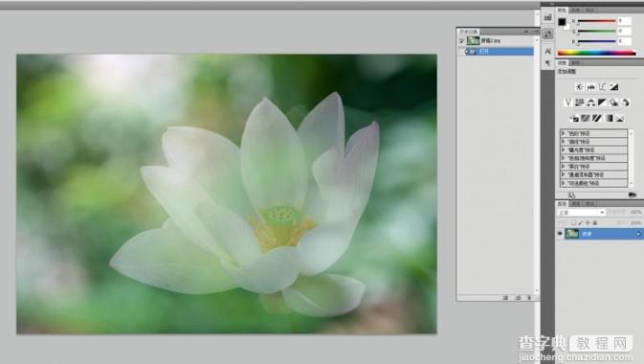Set history brush source on snapshot row
This screenshot has height=364, width=644.
pyautogui.click(x=462, y=41)
